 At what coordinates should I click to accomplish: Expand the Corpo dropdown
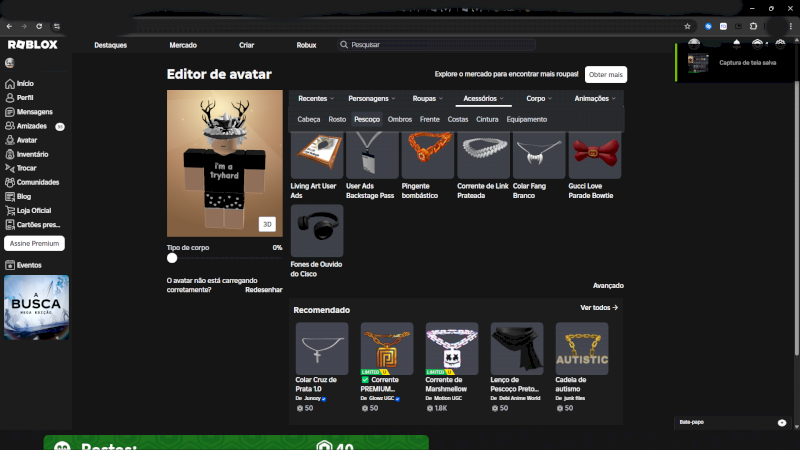point(539,98)
